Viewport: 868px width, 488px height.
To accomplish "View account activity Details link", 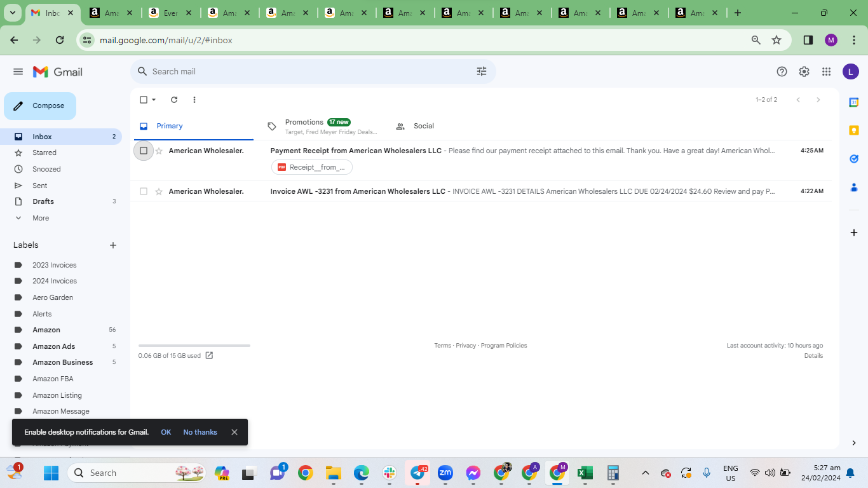I will tap(813, 356).
